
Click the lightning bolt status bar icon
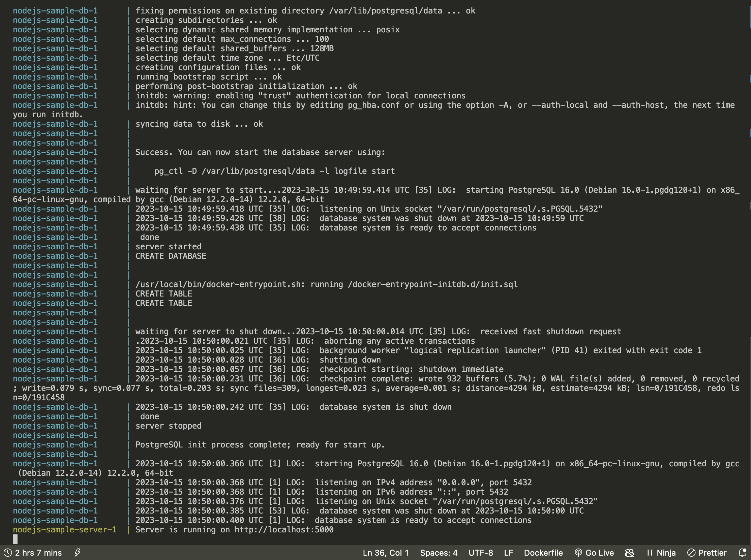77,553
